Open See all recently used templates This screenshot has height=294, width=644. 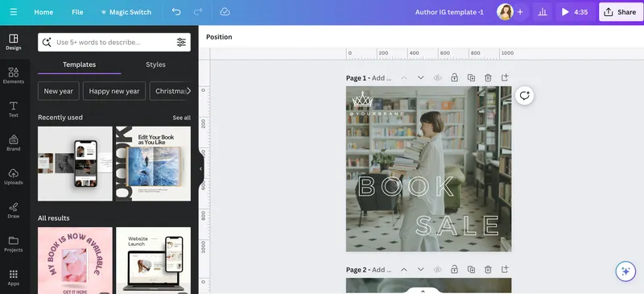coord(182,118)
